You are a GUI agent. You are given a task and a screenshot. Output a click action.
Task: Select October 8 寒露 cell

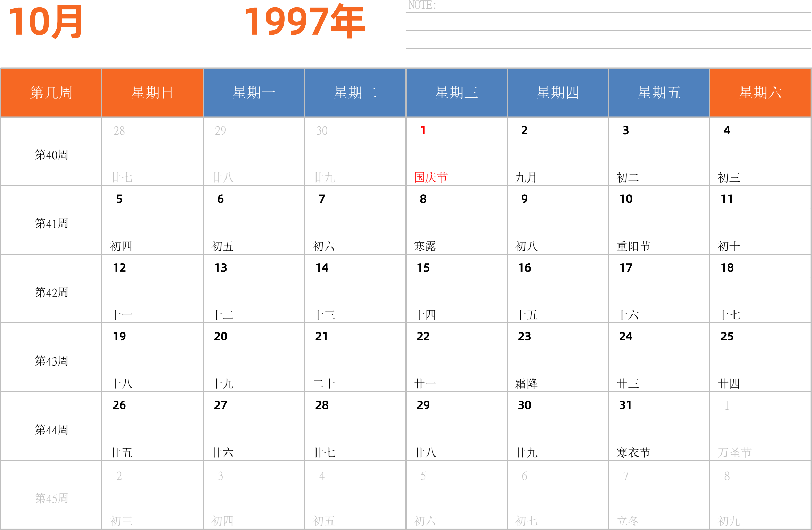[456, 220]
